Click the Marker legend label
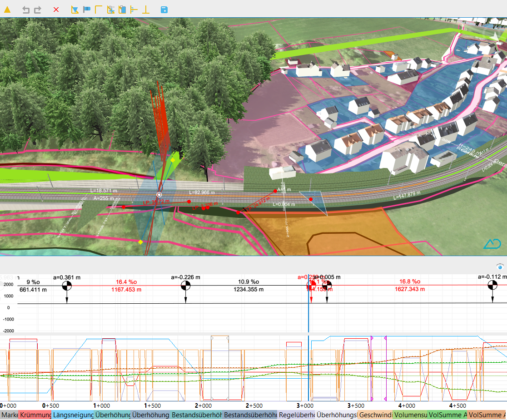The width and height of the screenshot is (507, 420). click(x=10, y=415)
